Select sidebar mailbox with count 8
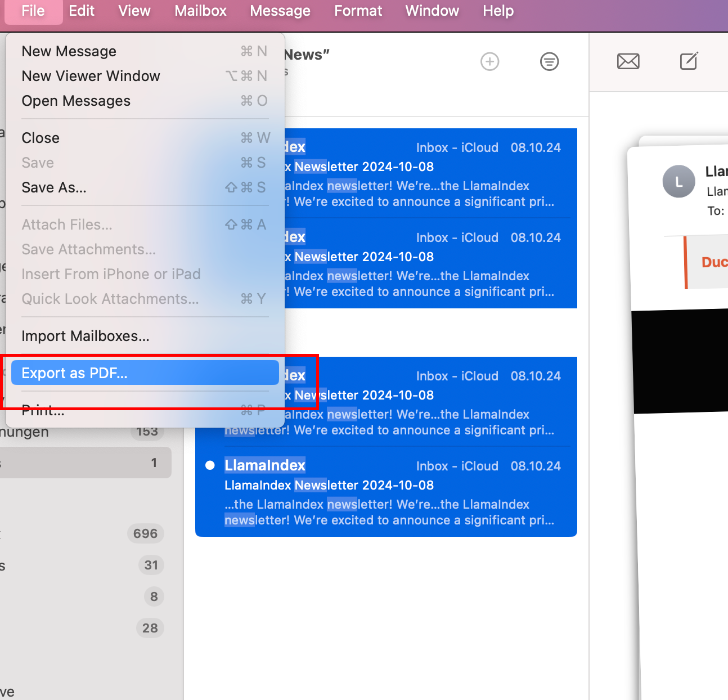The height and width of the screenshot is (700, 728). [x=86, y=596]
